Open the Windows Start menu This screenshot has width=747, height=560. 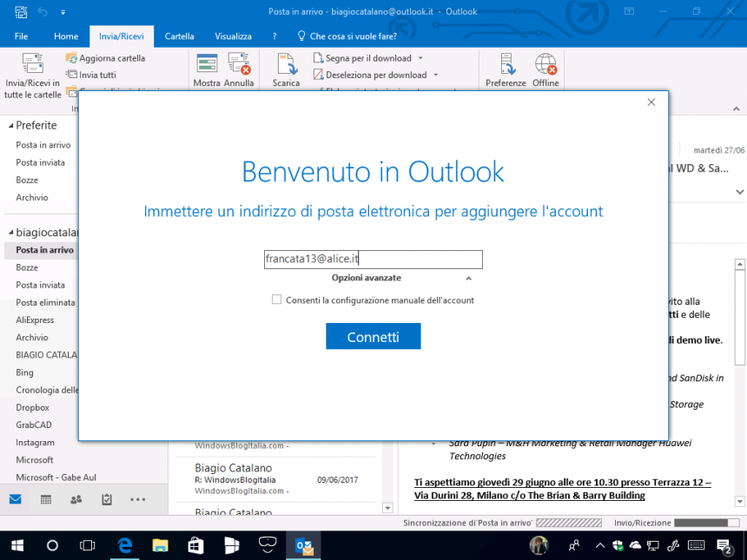tap(17, 546)
